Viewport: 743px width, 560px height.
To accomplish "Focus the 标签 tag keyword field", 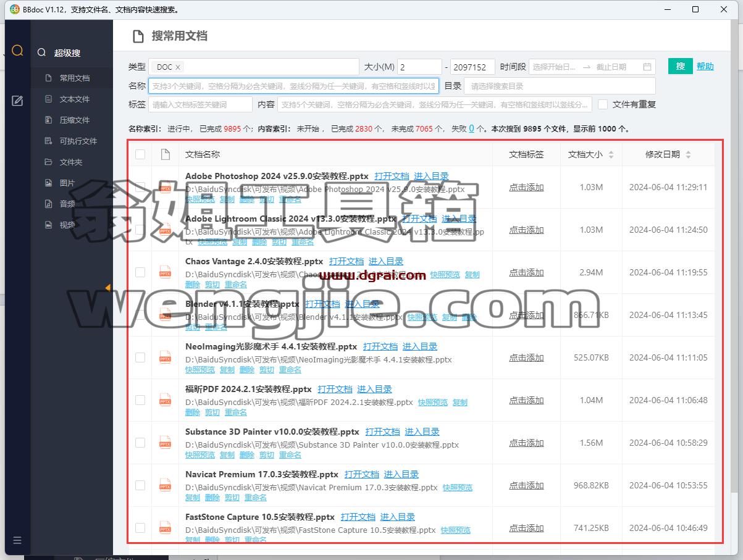I will tap(200, 104).
